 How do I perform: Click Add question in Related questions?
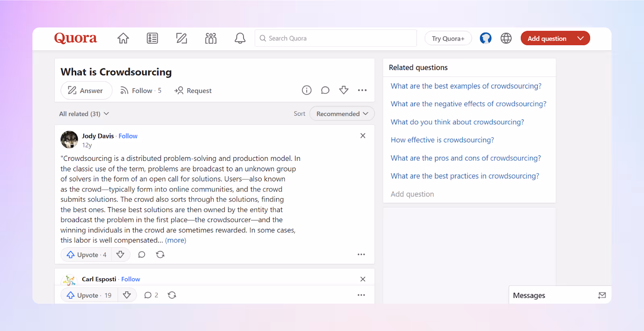click(412, 194)
